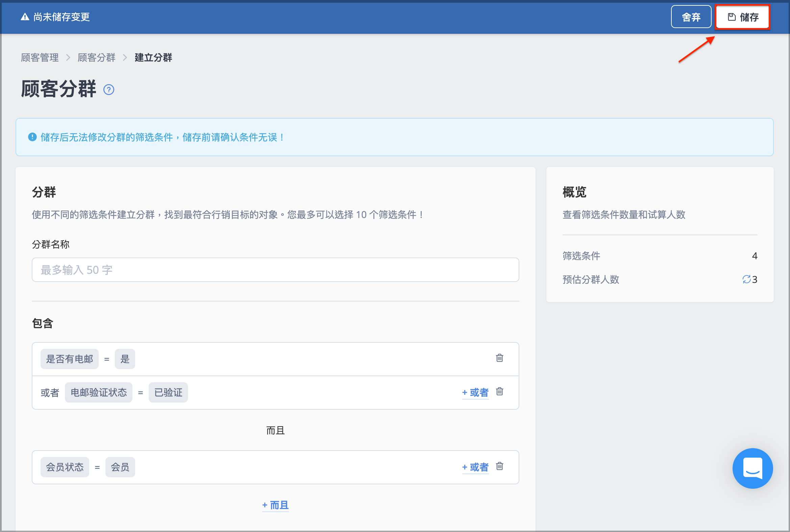Image resolution: width=790 pixels, height=532 pixels.
Task: Open the 会员状态 filter chip
Action: pyautogui.click(x=65, y=467)
